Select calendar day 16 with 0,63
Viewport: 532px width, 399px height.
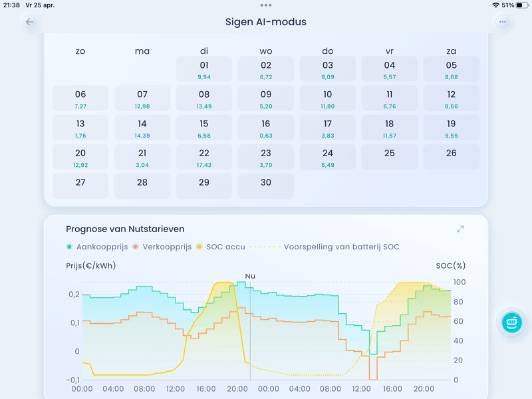click(265, 128)
